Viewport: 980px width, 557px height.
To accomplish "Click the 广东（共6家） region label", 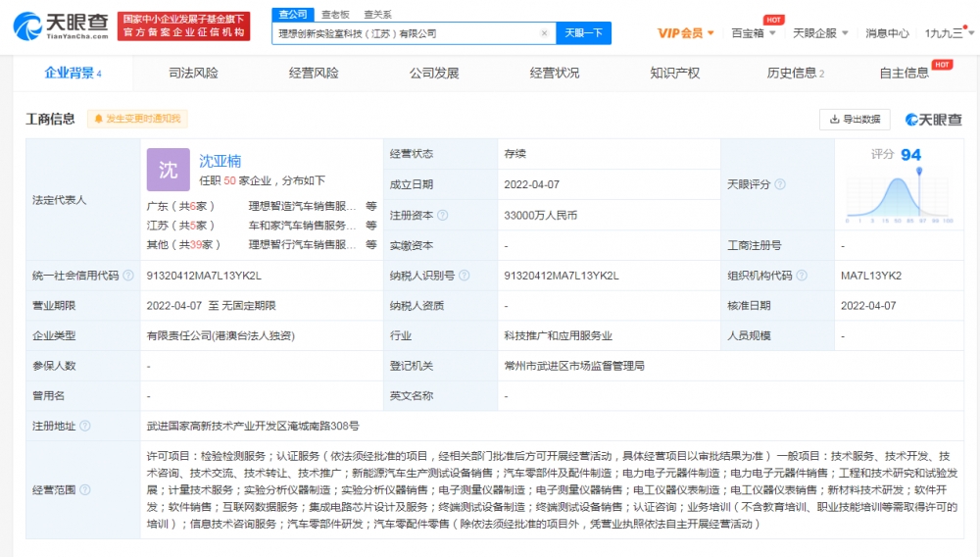I will tap(181, 206).
